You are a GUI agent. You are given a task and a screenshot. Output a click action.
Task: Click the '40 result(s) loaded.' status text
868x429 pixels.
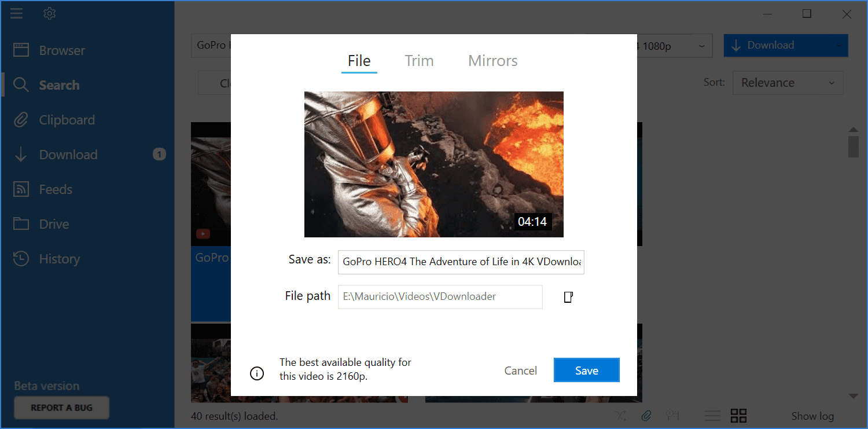point(234,416)
